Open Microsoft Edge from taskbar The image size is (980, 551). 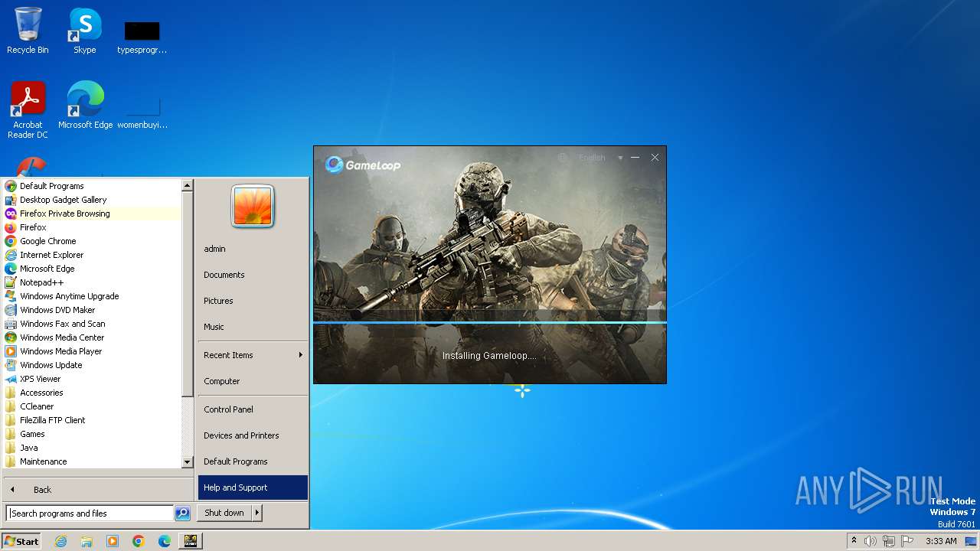tap(165, 541)
